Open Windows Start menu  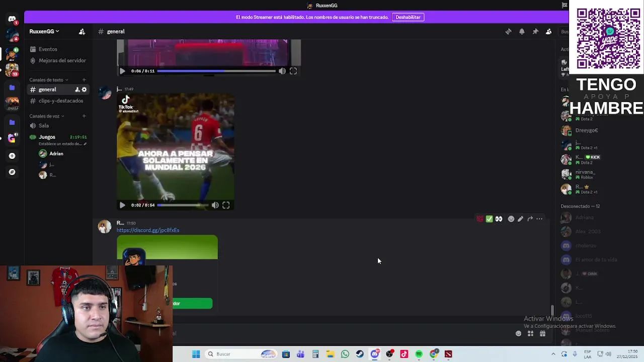click(196, 354)
